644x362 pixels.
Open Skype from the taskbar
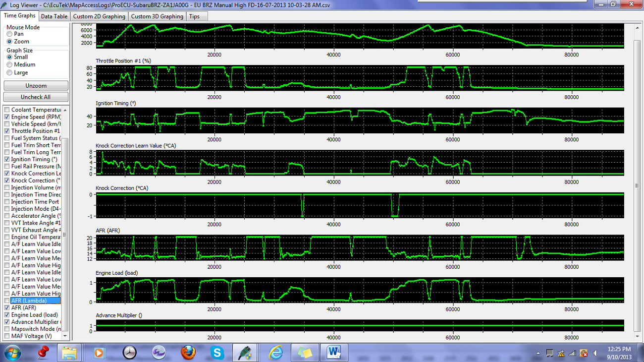[217, 353]
